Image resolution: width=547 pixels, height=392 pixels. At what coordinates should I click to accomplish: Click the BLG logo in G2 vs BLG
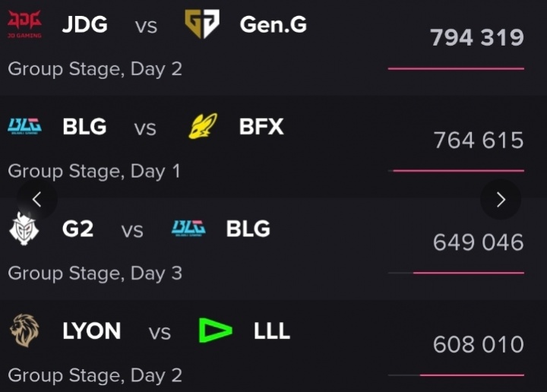[188, 228]
